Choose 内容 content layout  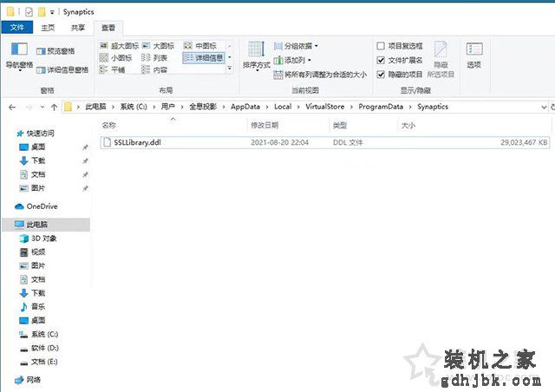click(x=154, y=69)
